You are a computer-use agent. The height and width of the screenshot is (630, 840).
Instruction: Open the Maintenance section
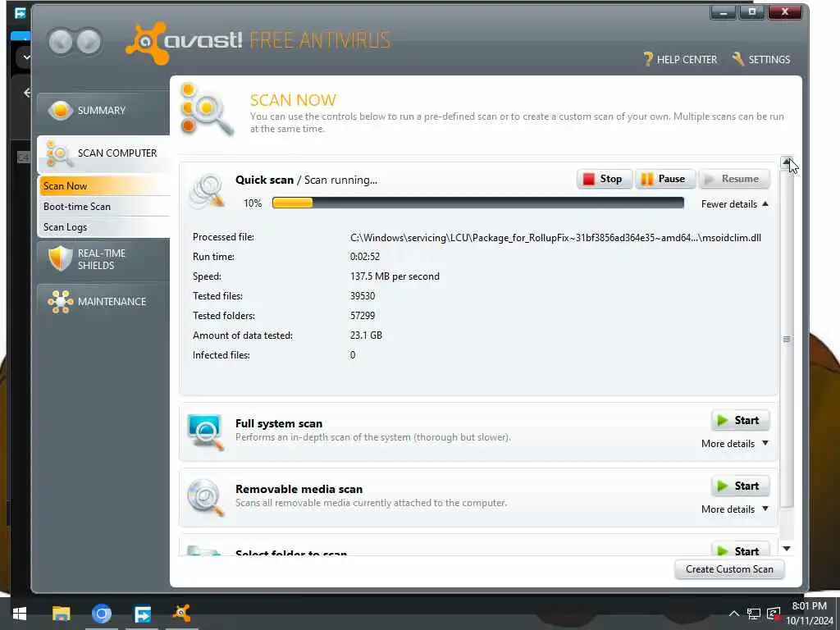pos(103,302)
